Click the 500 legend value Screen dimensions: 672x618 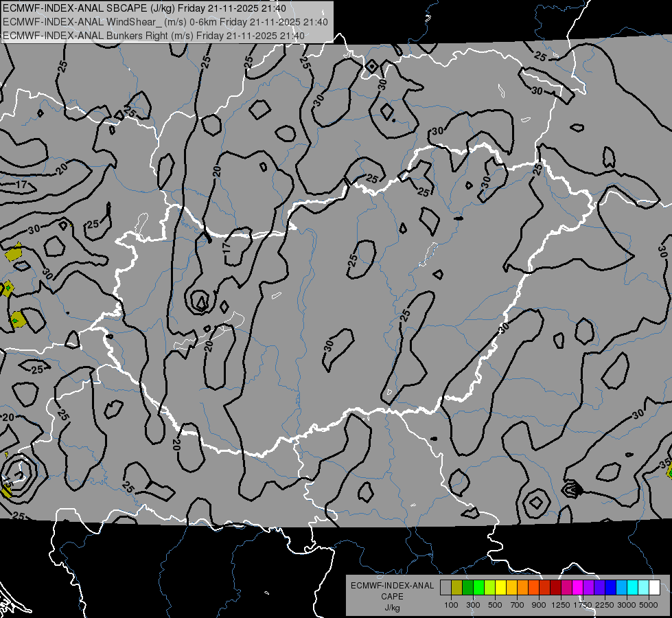click(495, 605)
